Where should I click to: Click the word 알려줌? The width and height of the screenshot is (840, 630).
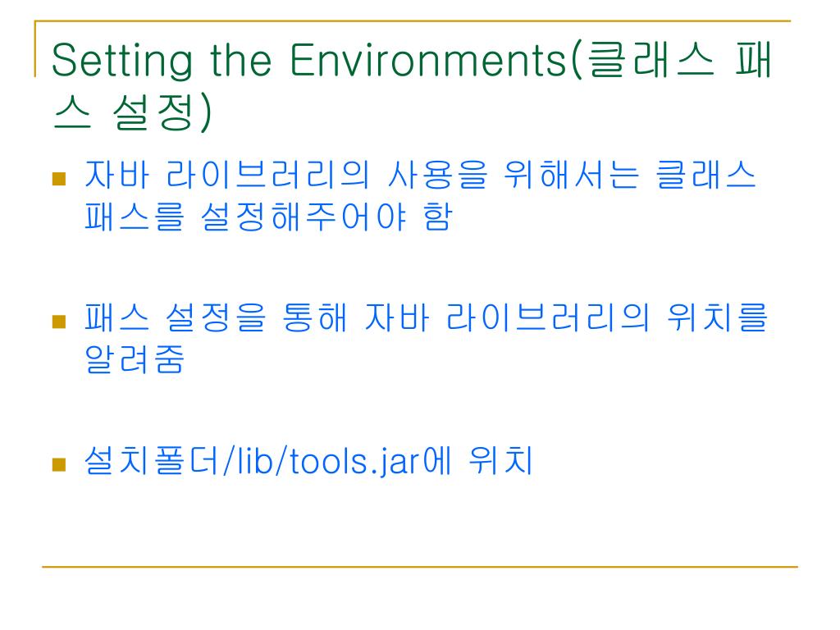(x=135, y=358)
